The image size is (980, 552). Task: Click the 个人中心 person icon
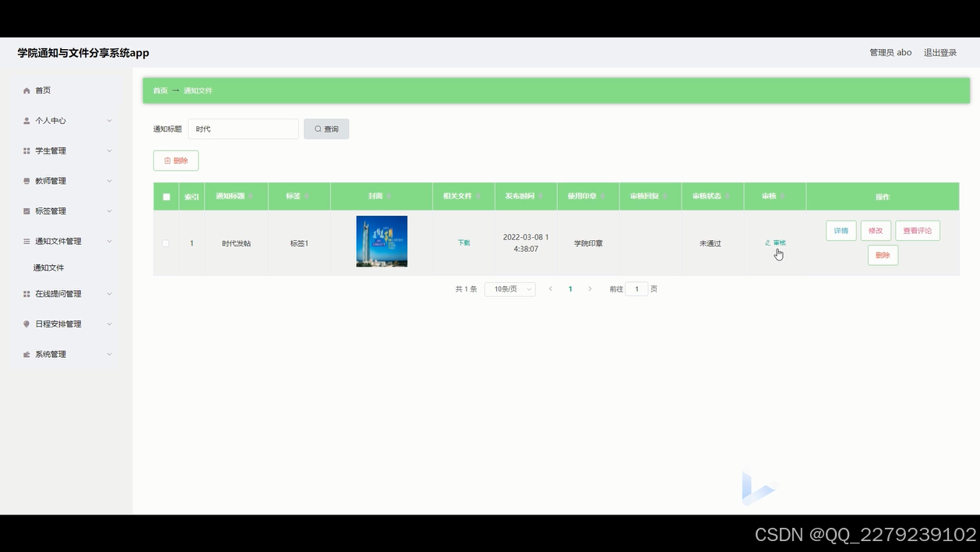click(x=26, y=120)
